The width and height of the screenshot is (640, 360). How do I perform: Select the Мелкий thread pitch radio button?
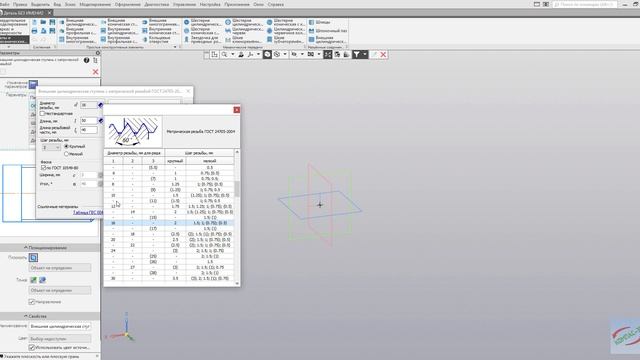tap(67, 154)
